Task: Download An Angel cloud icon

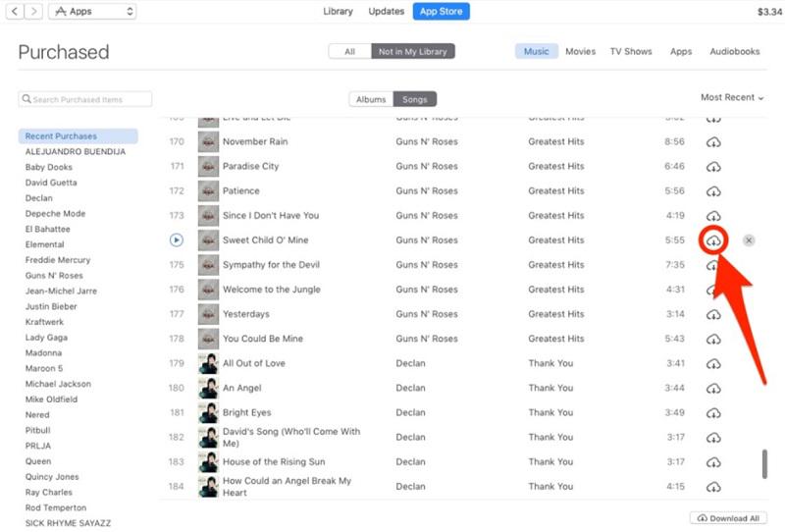Action: (713, 389)
